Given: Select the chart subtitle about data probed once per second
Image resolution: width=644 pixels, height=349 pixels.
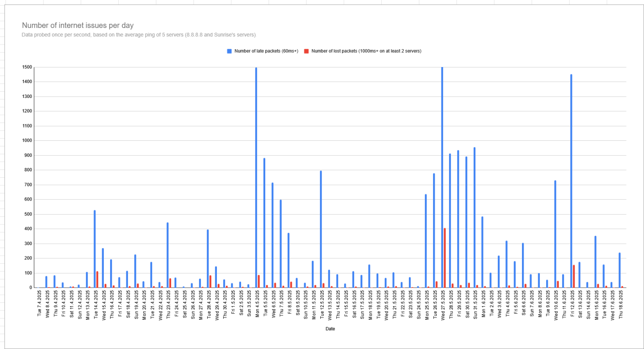Looking at the screenshot, I should pyautogui.click(x=139, y=35).
